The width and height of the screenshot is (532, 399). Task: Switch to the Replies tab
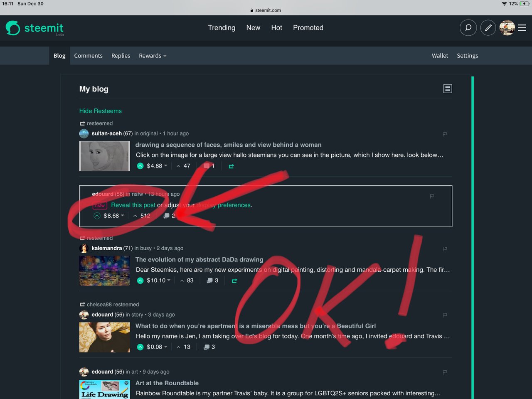(x=121, y=56)
